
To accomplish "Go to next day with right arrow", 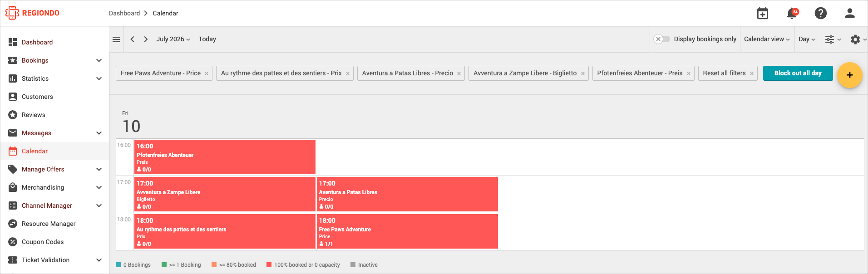I will tap(146, 39).
